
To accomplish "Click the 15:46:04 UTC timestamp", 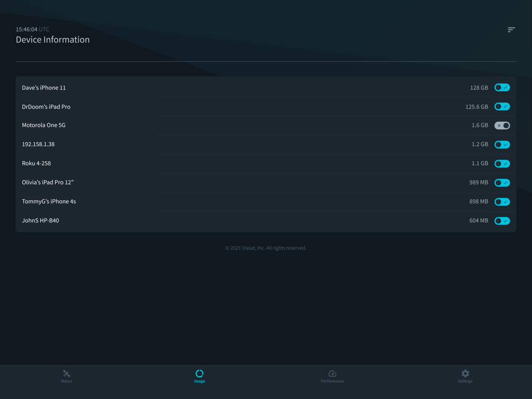I will point(32,29).
